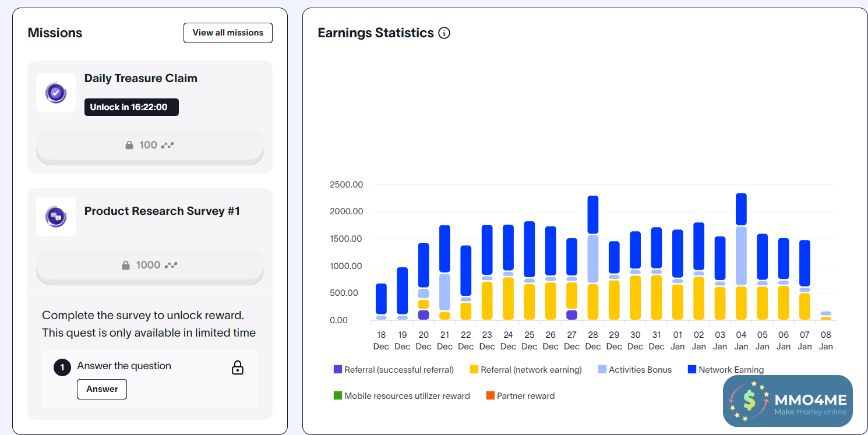Viewport: 868px width, 435px height.
Task: Click the 26 Dec yellow segment
Action: [551, 301]
